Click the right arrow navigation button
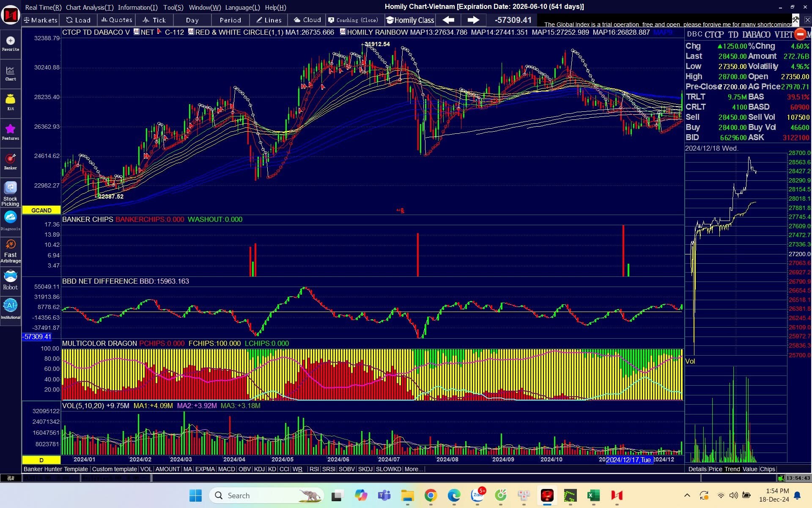812x508 pixels. pos(473,20)
